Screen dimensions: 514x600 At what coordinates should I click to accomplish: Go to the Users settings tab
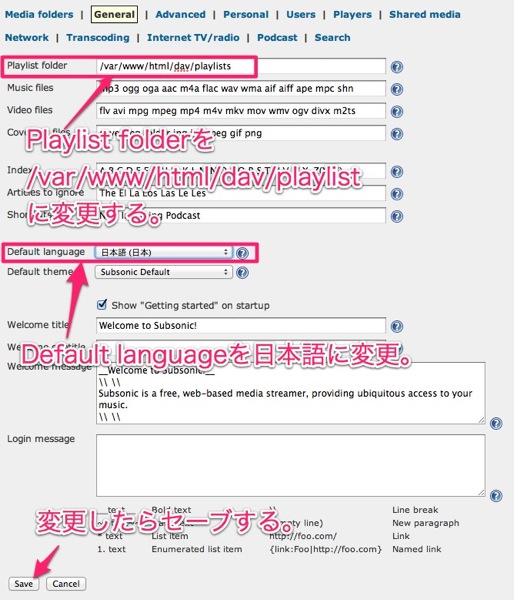pos(301,15)
